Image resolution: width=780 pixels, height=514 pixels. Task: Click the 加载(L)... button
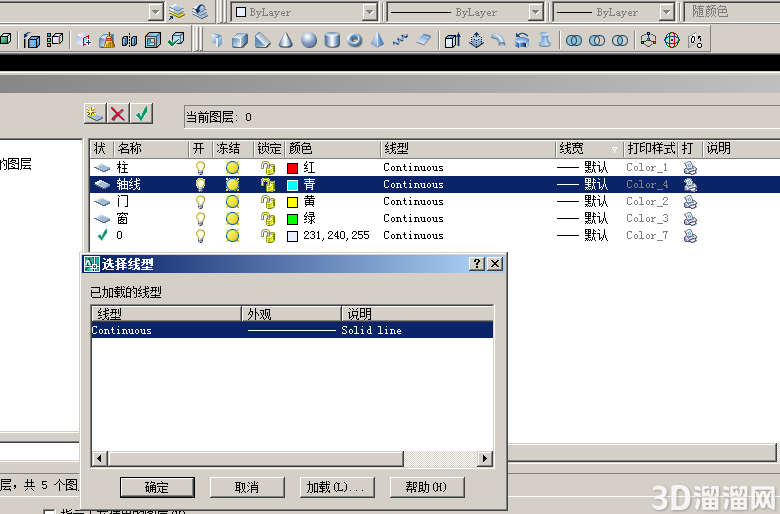[x=337, y=487]
